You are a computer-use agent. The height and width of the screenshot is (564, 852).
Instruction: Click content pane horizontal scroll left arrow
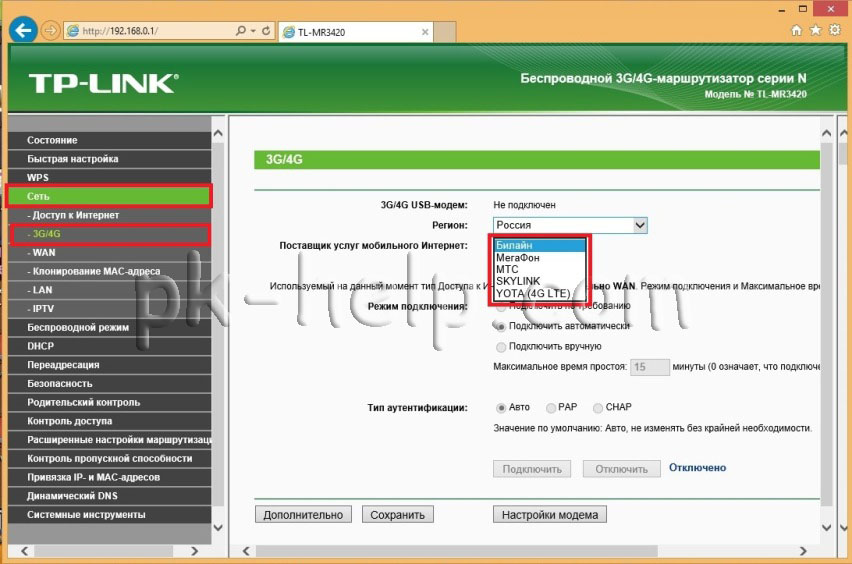point(246,551)
